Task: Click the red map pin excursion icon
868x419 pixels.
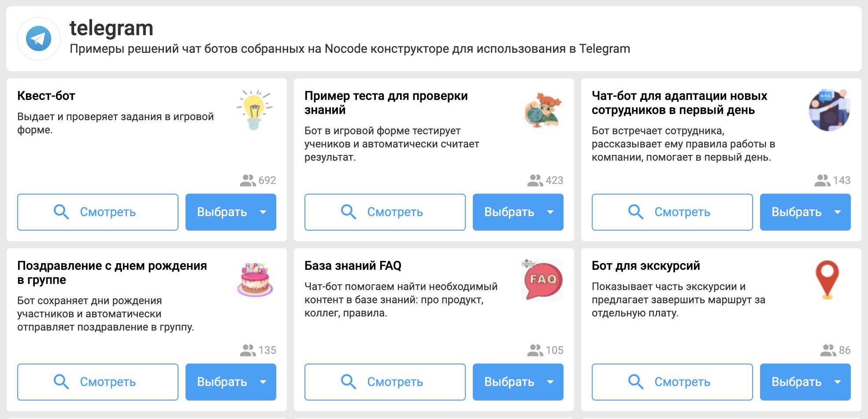Action: coord(827,280)
